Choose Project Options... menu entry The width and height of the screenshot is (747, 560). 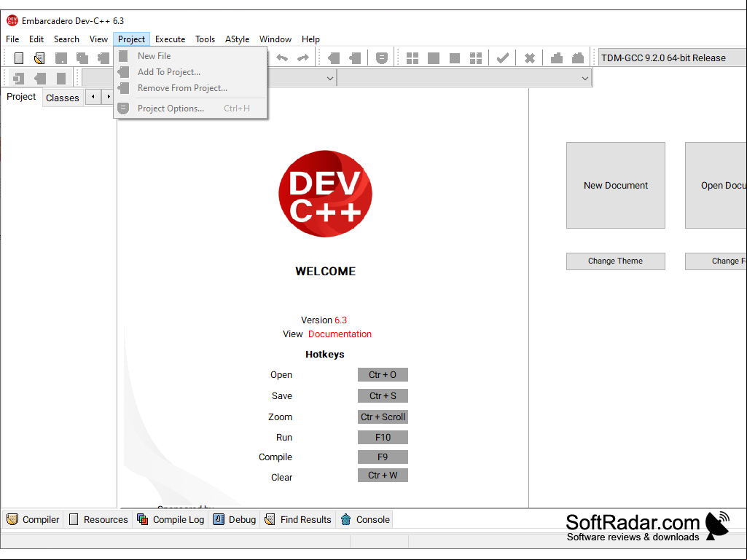point(190,109)
